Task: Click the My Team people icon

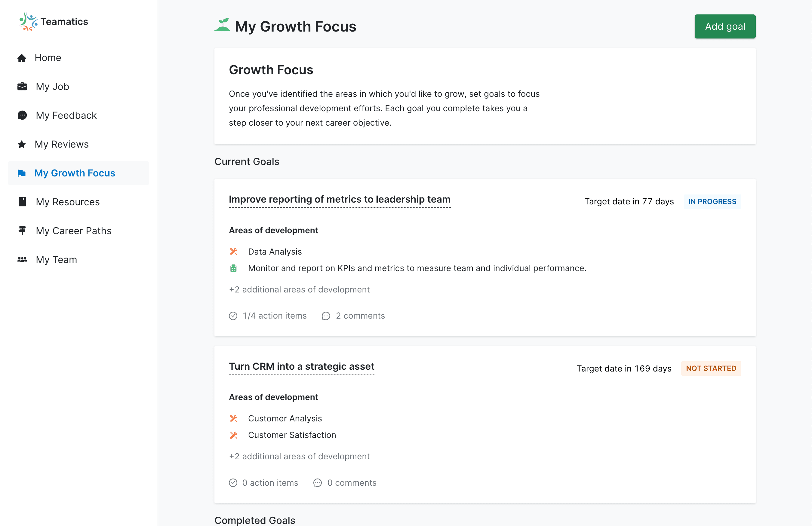Action: [x=22, y=260]
